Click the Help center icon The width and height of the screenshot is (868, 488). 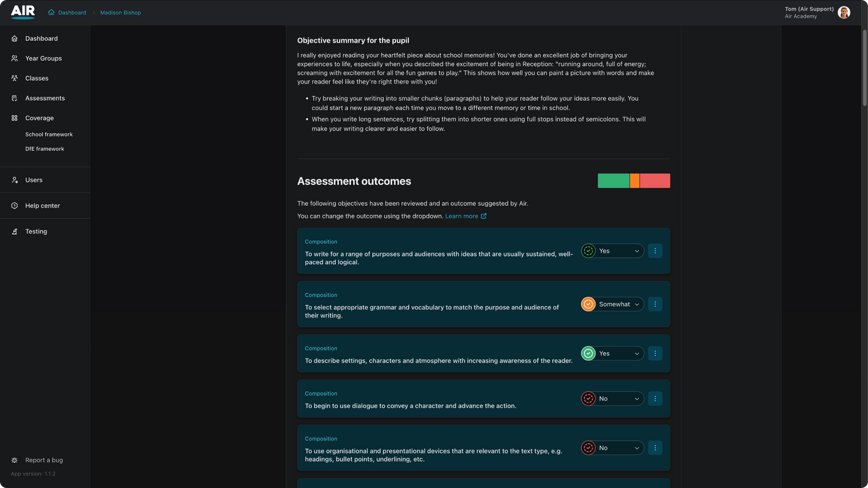tap(14, 205)
